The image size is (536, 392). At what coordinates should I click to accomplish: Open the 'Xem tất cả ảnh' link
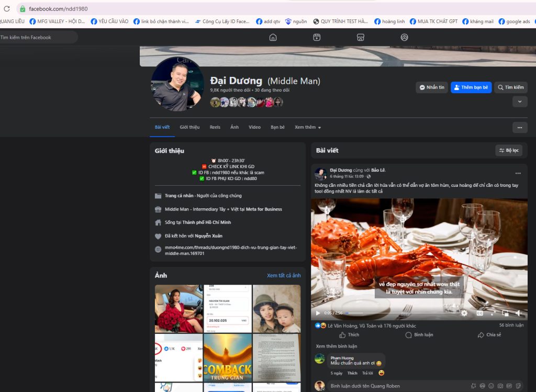284,275
